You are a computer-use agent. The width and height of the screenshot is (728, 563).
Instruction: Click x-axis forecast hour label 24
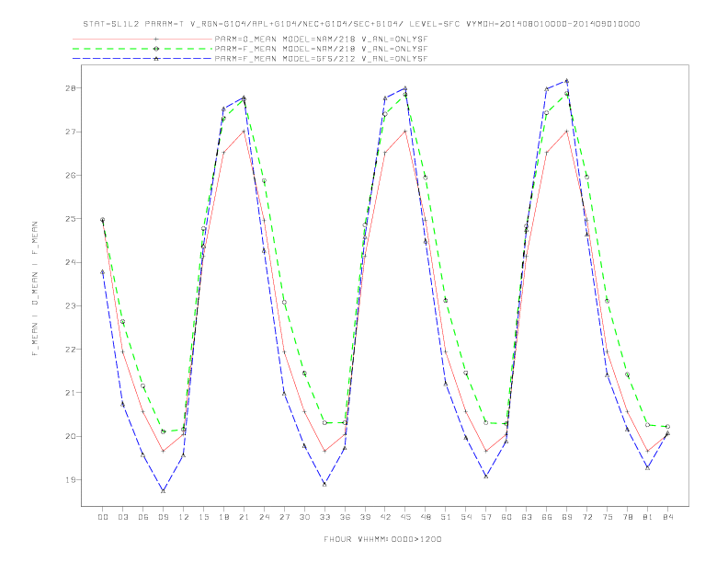pos(264,517)
